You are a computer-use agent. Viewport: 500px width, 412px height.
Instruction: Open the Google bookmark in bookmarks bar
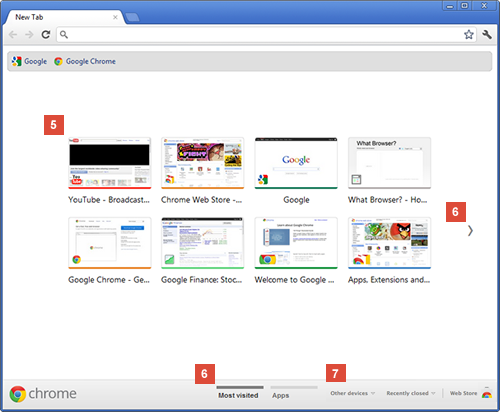(29, 61)
